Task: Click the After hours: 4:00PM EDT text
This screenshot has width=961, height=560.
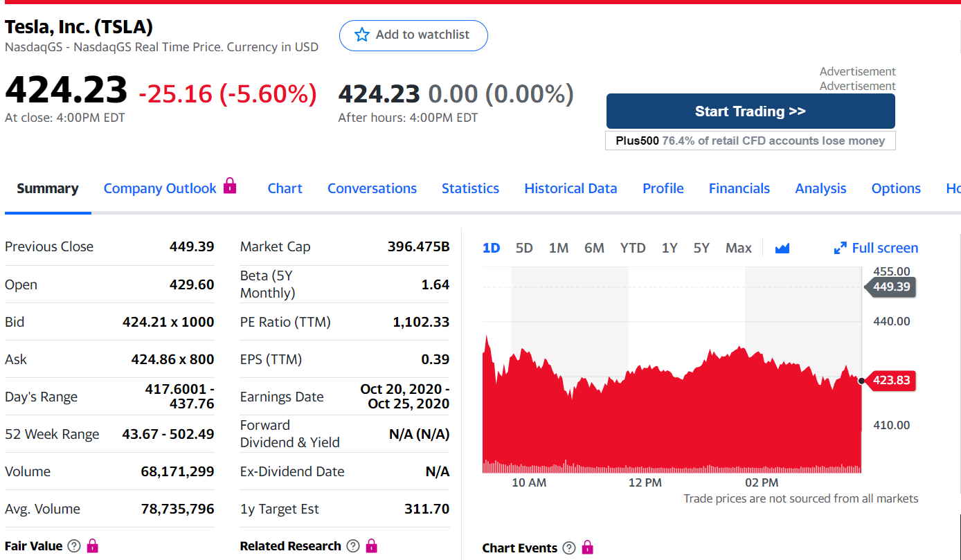Action: 408,118
